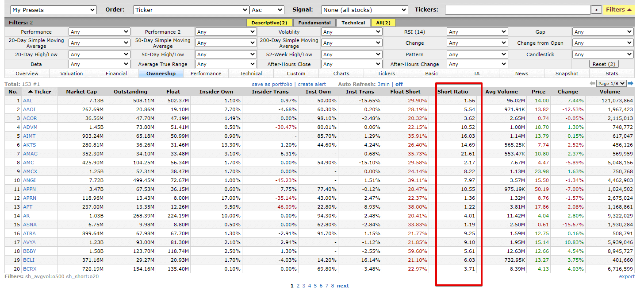Open the Snapshot tab
The width and height of the screenshot is (644, 291).
click(x=567, y=73)
